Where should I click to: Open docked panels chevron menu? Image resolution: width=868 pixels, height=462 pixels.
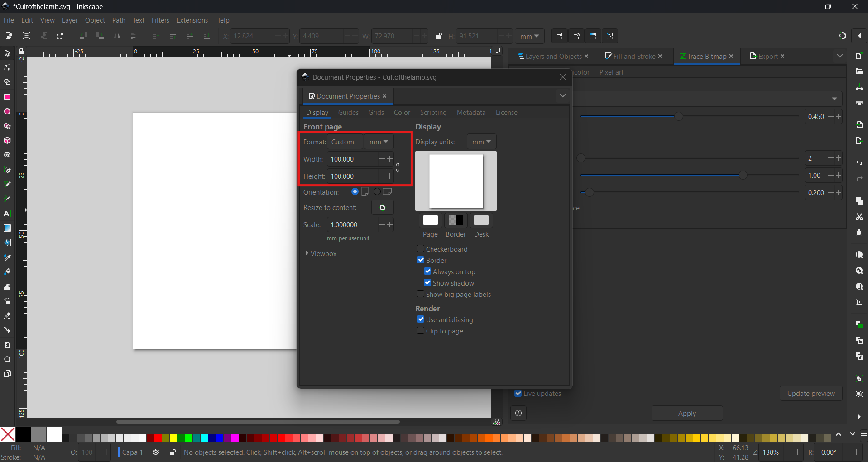pyautogui.click(x=839, y=56)
